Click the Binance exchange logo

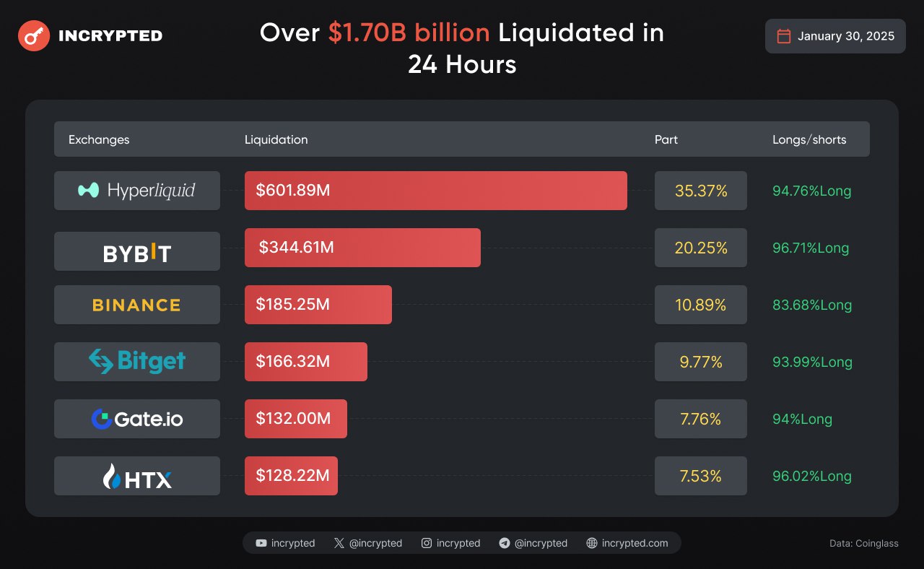click(137, 305)
